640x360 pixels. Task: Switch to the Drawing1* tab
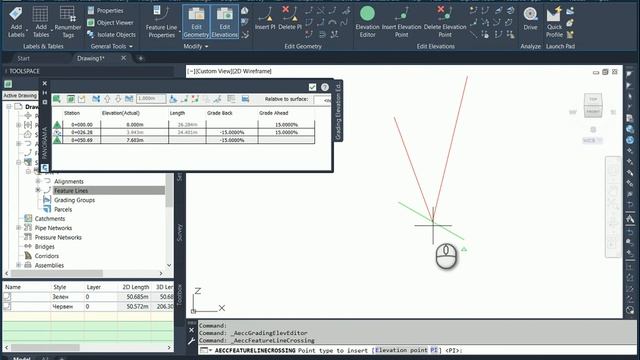pyautogui.click(x=91, y=58)
